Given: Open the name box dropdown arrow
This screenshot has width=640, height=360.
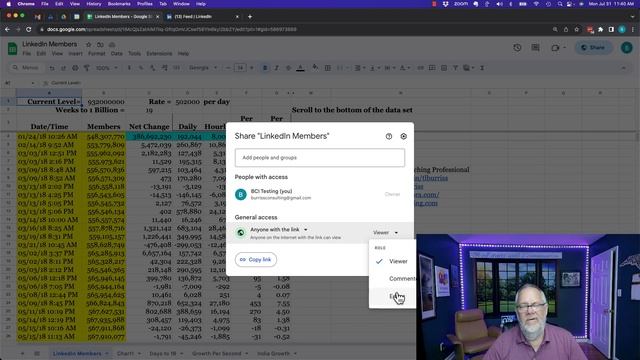Looking at the screenshot, I should coord(33,83).
